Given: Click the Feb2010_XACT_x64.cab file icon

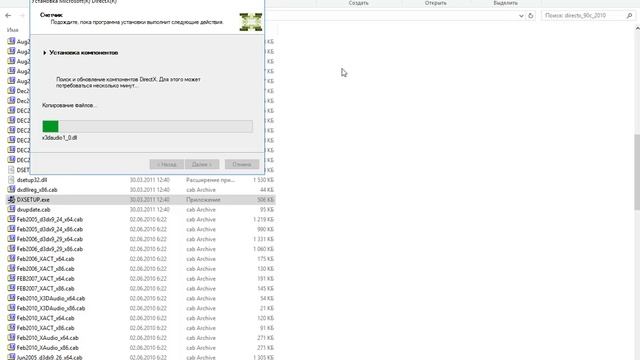Looking at the screenshot, I should pos(11,318).
